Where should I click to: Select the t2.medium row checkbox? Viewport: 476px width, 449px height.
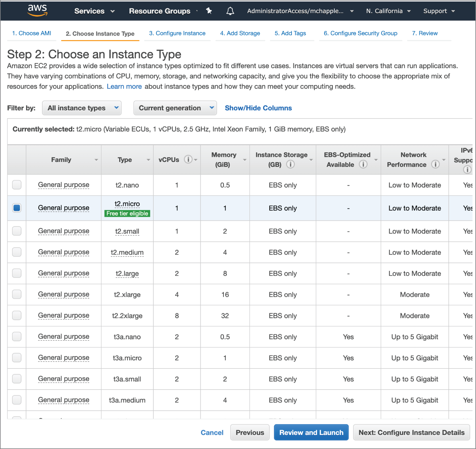tap(17, 252)
